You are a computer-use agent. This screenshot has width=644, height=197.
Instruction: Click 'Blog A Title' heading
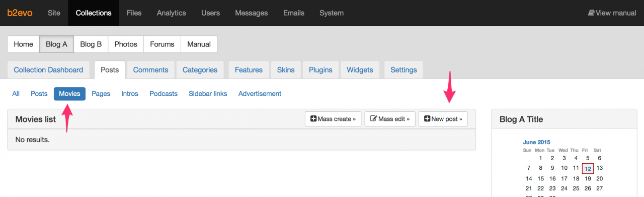tap(521, 119)
